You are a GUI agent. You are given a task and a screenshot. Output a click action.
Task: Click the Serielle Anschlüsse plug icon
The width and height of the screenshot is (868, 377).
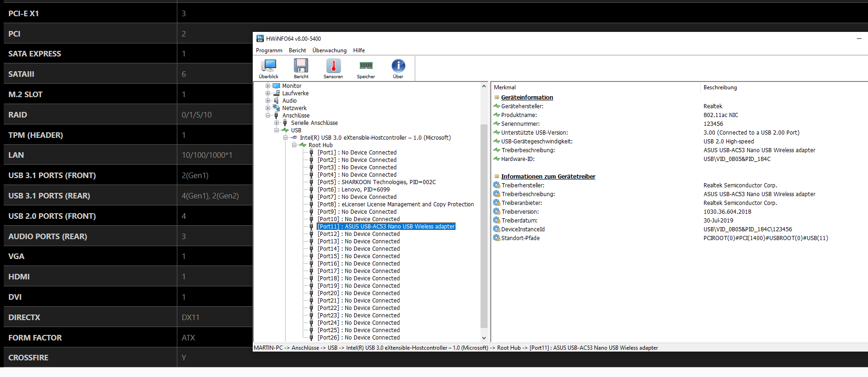coord(285,123)
